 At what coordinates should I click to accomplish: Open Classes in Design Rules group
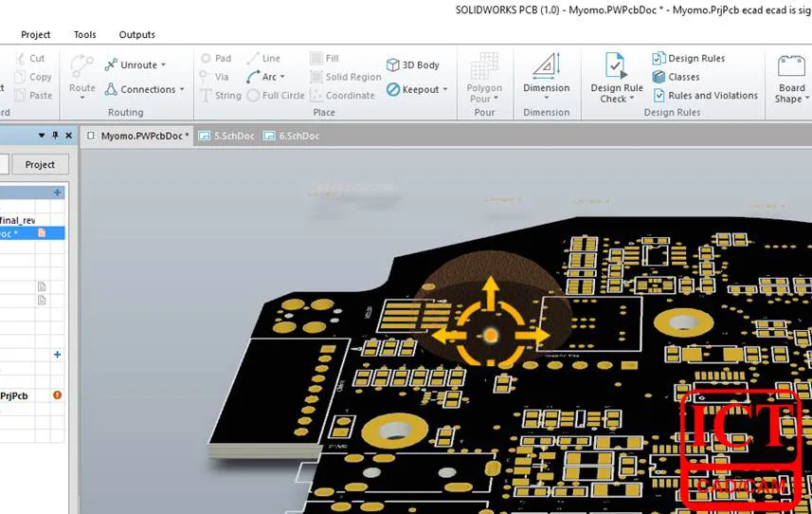pyautogui.click(x=676, y=77)
